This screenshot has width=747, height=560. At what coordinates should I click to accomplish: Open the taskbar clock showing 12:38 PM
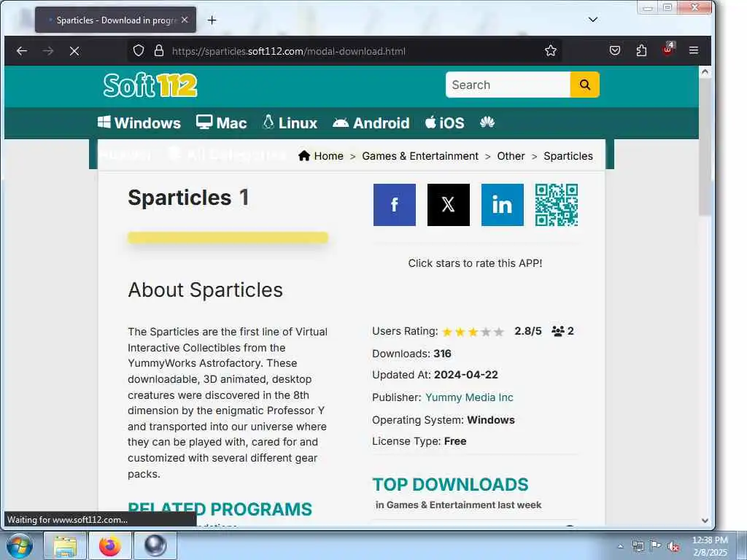pyautogui.click(x=710, y=546)
